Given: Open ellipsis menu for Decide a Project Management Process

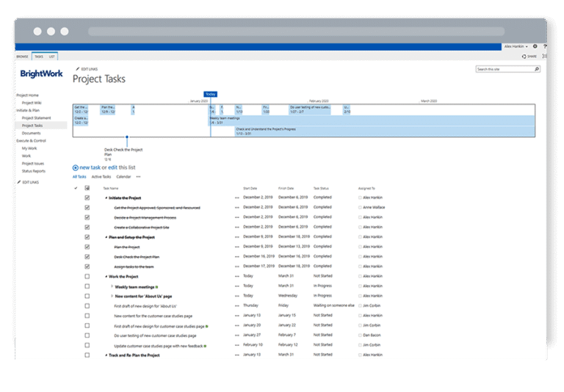Looking at the screenshot, I should tap(236, 217).
